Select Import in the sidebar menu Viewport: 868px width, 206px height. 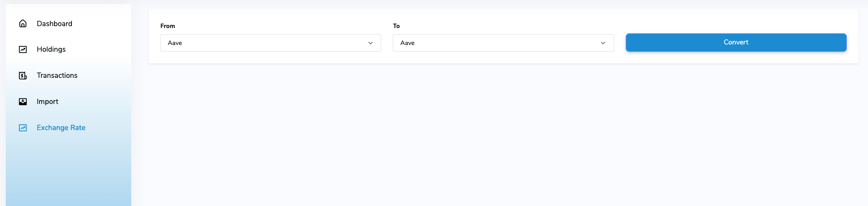(x=47, y=102)
